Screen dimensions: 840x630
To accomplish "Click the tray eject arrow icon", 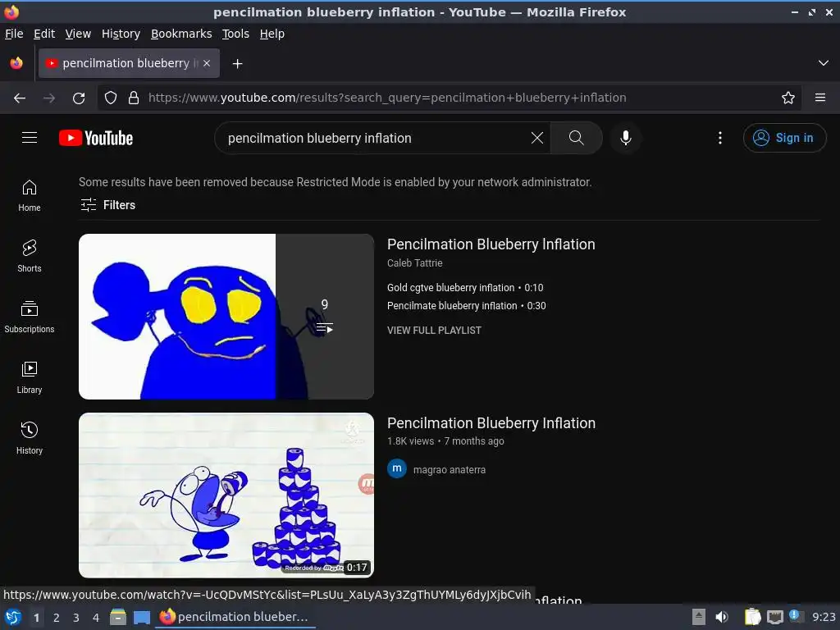I will [x=699, y=617].
